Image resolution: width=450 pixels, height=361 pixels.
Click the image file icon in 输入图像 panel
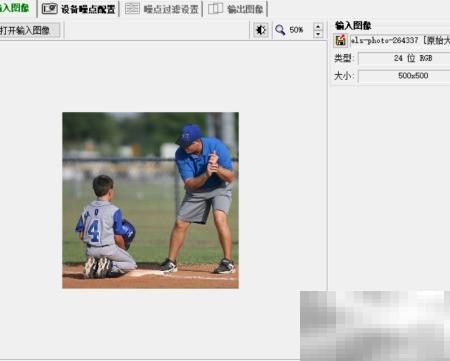pos(340,41)
